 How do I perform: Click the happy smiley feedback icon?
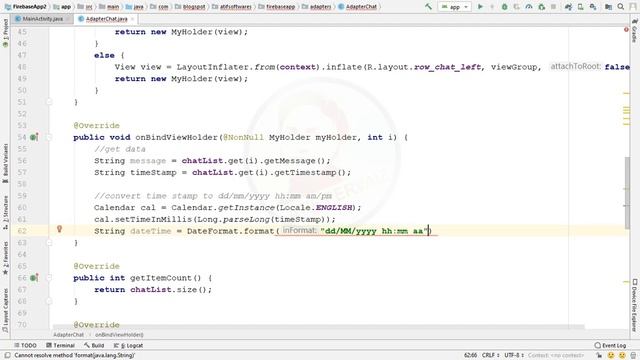pos(611,356)
